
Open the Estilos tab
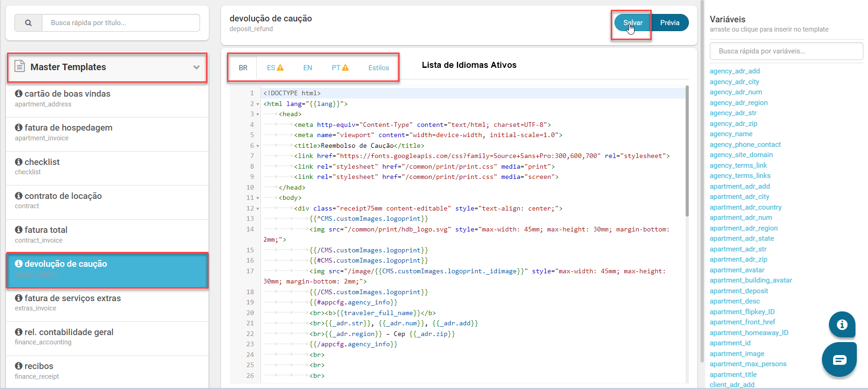point(379,68)
